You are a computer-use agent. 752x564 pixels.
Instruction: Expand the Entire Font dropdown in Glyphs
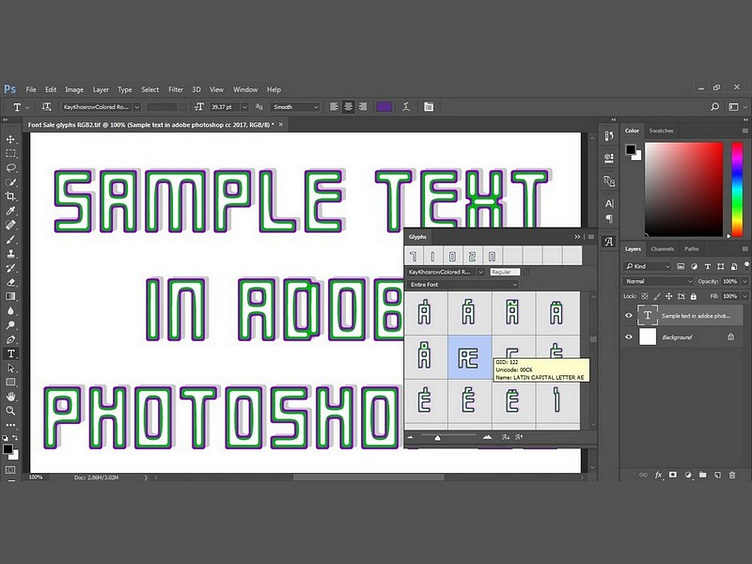pyautogui.click(x=462, y=285)
